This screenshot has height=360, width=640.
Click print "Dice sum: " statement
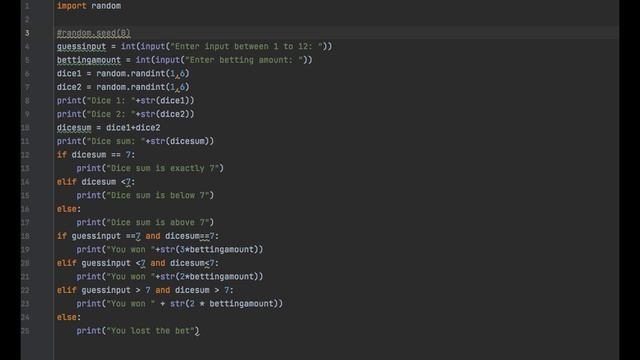(x=135, y=141)
